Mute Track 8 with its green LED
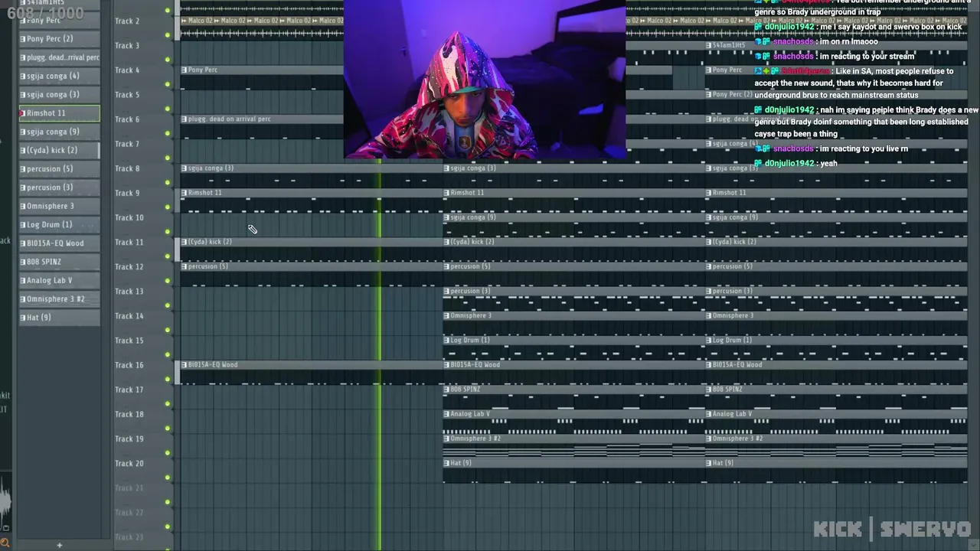 (168, 182)
